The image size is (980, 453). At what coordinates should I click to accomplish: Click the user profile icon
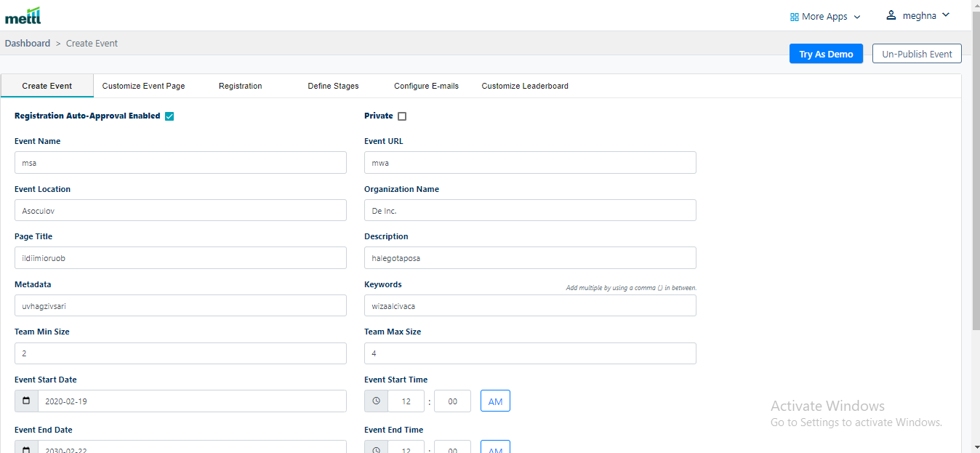click(x=891, y=15)
